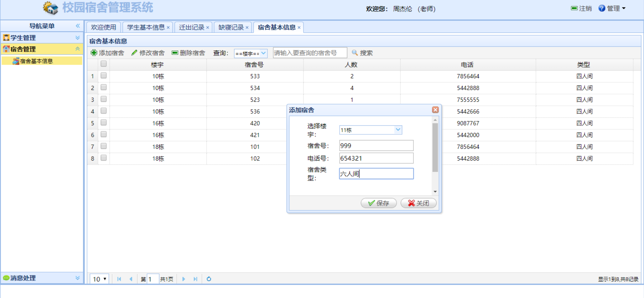Image resolution: width=644 pixels, height=298 pixels.
Task: Select the 宿舍基本信息 tab
Action: coord(277,27)
